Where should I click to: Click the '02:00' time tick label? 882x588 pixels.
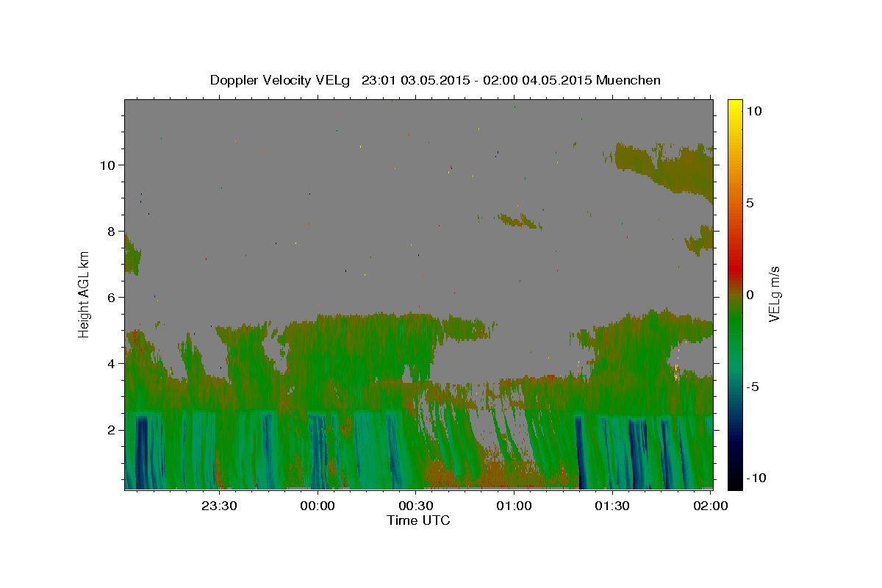pyautogui.click(x=710, y=506)
